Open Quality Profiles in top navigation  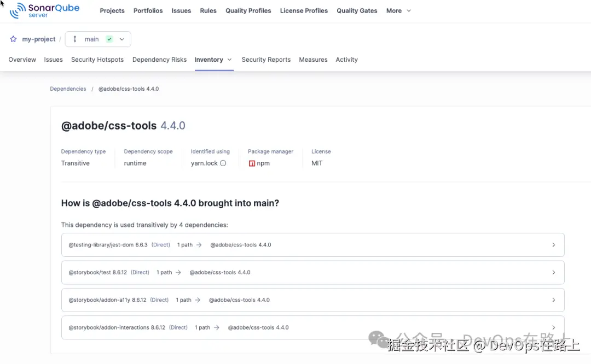248,11
